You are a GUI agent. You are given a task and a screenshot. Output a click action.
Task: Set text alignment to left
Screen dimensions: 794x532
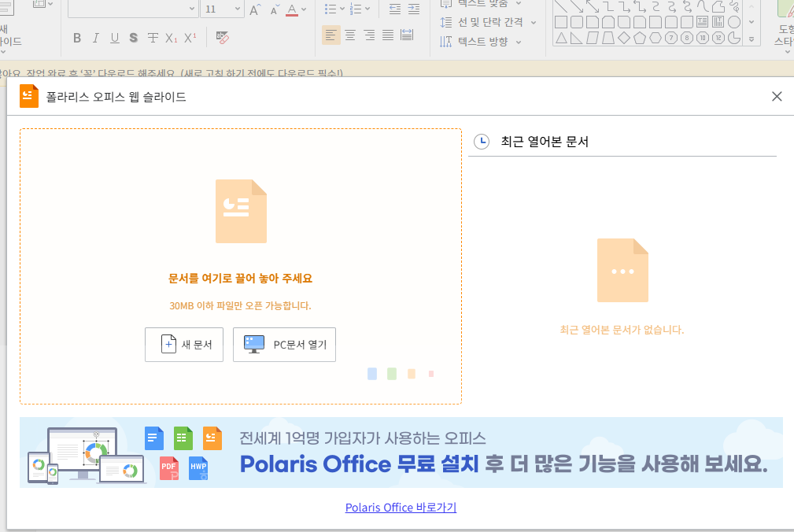coord(331,35)
